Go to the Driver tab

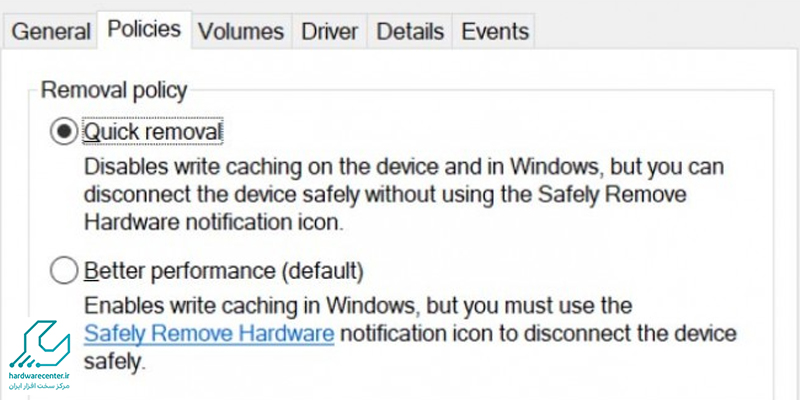[330, 32]
